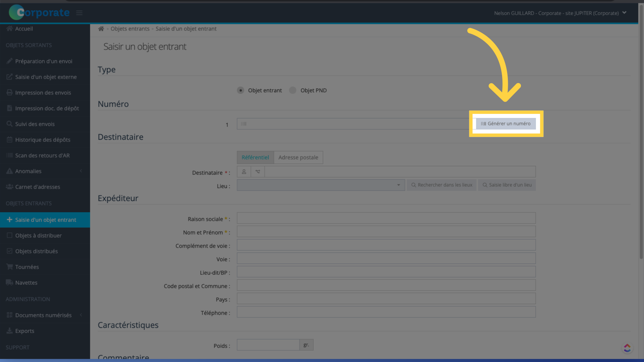The width and height of the screenshot is (644, 362).
Task: Select Saisie d'un objet entrant in sidebar
Action: [46, 220]
